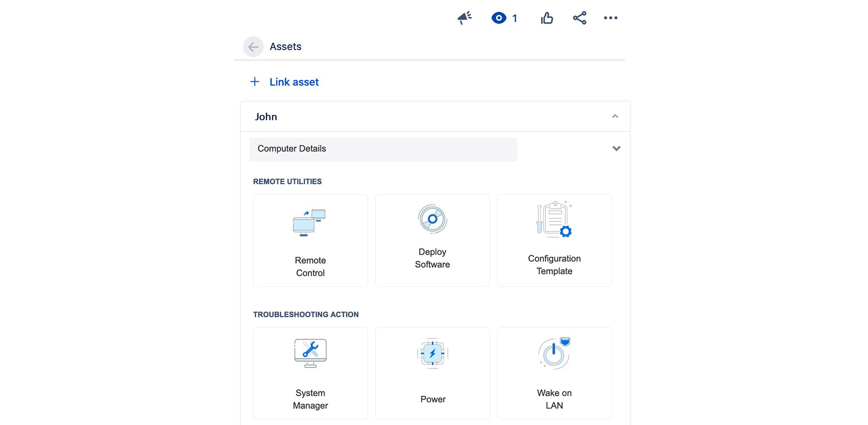Open the Deploy Software card

433,240
